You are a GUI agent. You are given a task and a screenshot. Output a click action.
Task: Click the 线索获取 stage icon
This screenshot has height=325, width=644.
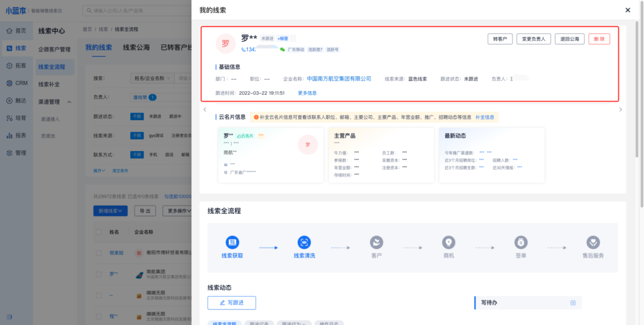coord(232,242)
